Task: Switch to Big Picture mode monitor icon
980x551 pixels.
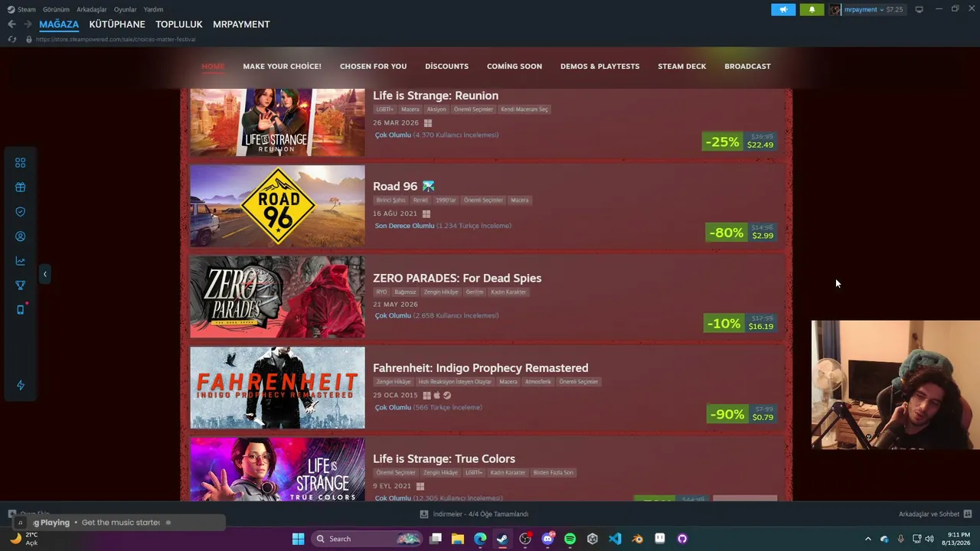Action: pos(920,9)
